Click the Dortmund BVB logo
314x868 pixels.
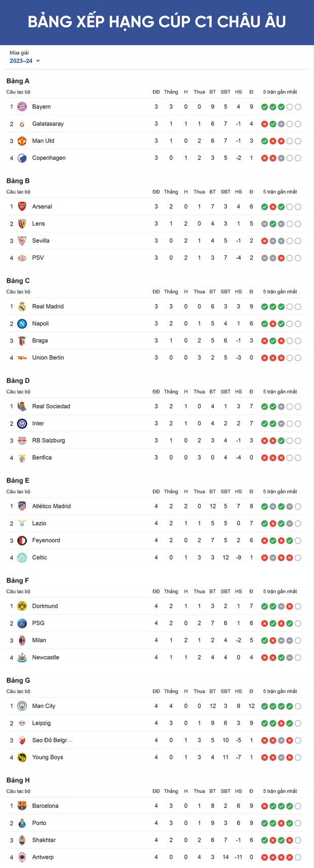pos(22,606)
